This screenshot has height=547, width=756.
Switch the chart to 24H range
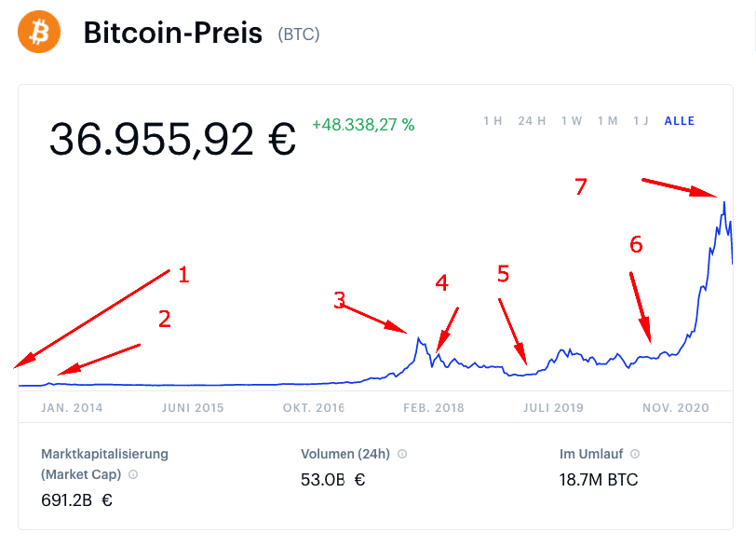pyautogui.click(x=532, y=121)
